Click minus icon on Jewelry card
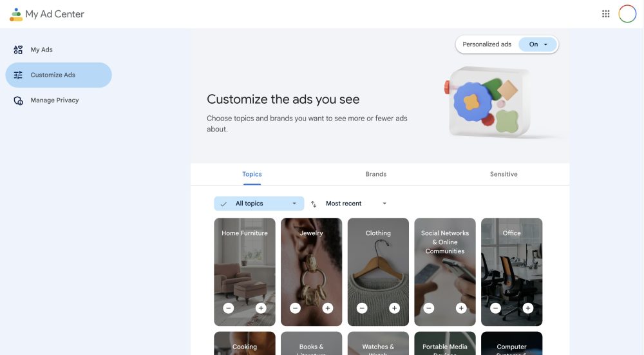644x355 pixels. pyautogui.click(x=295, y=308)
